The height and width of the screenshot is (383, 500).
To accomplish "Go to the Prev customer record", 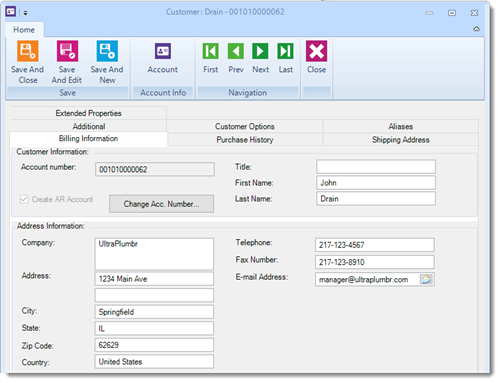I will 236,51.
